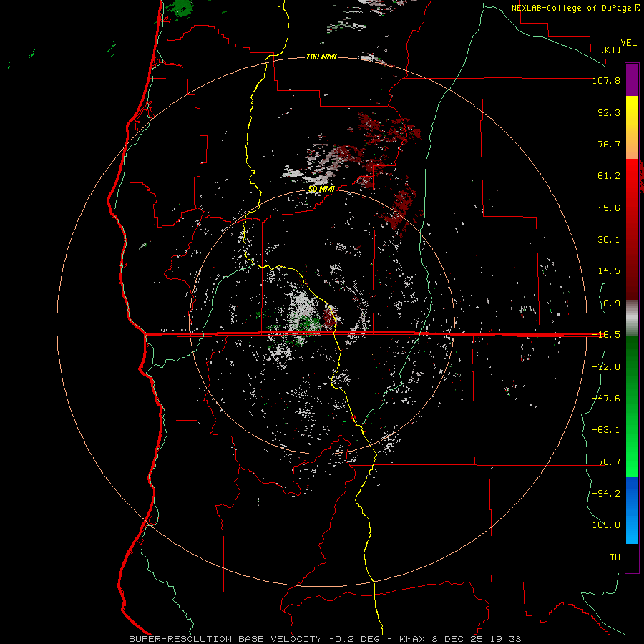644x644 pixels.
Task: Select the 14.5 velocity scale label
Action: pos(609,271)
